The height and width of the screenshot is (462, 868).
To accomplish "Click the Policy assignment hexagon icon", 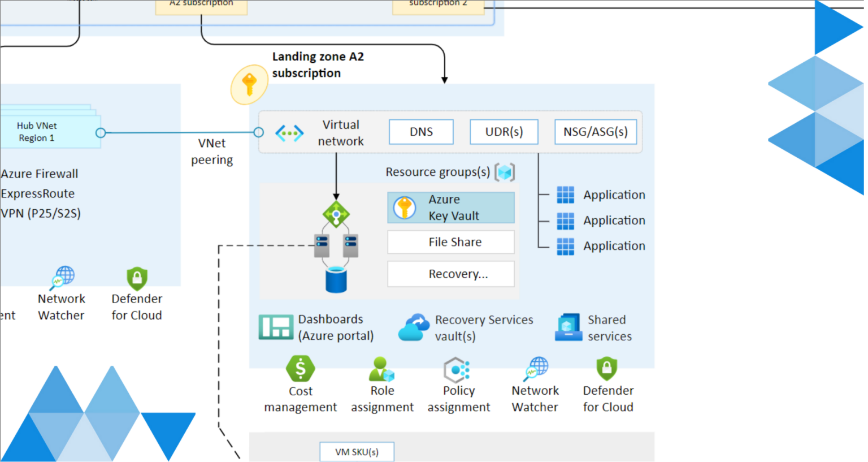I will [457, 370].
